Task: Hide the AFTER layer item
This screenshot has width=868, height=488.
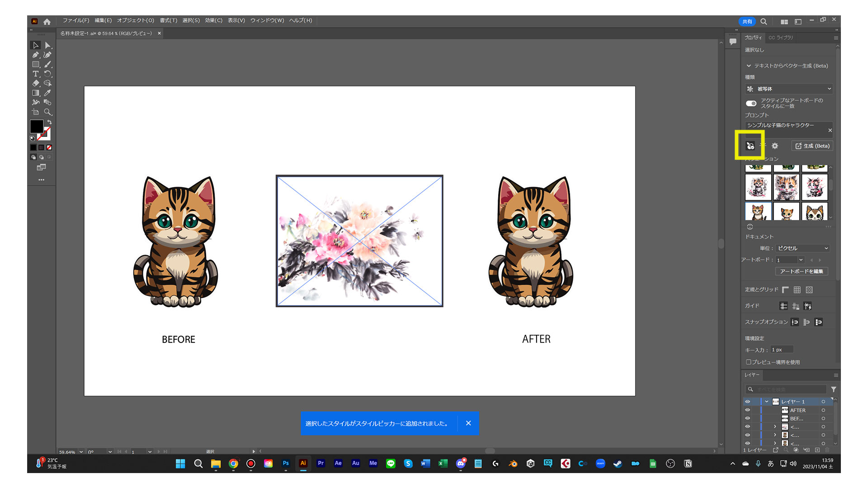Action: click(x=747, y=410)
